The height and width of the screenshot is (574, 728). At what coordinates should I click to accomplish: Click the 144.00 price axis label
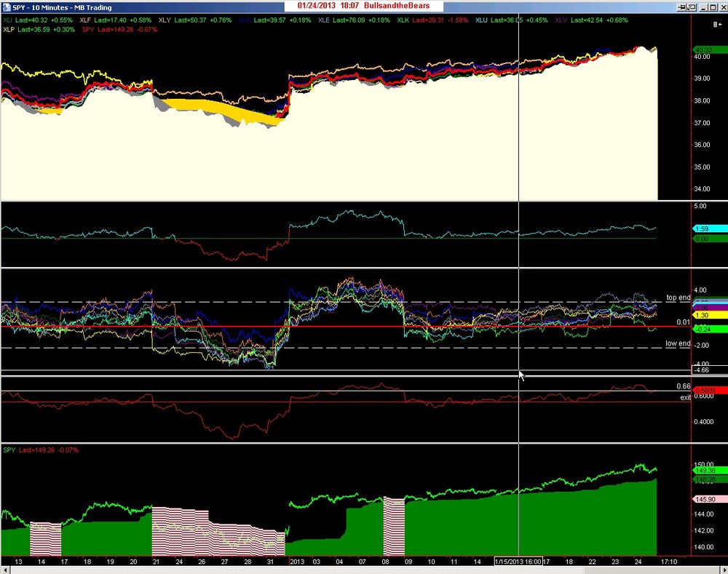[704, 514]
